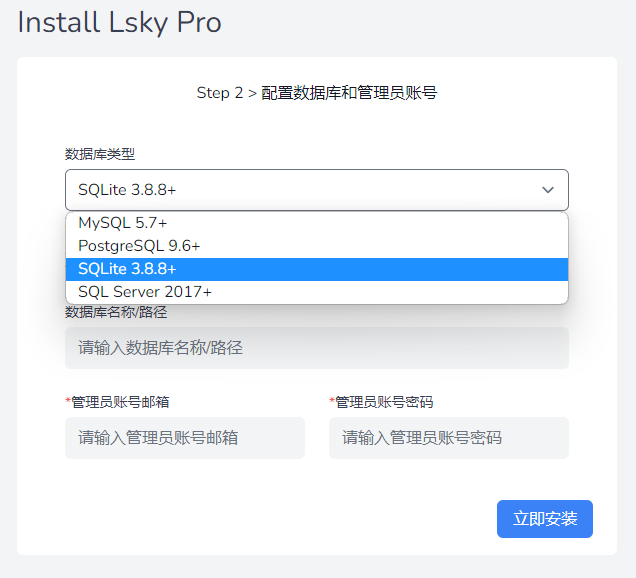Focus the 数据库名称/路径 input field
Viewport: 636px width, 578px height.
click(316, 348)
